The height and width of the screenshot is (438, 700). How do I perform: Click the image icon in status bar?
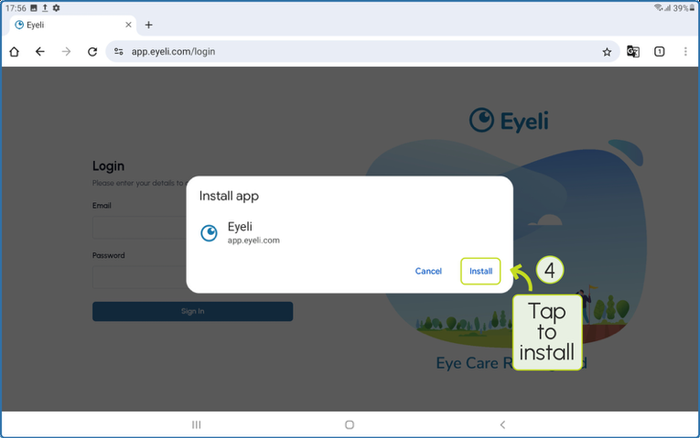pos(33,8)
